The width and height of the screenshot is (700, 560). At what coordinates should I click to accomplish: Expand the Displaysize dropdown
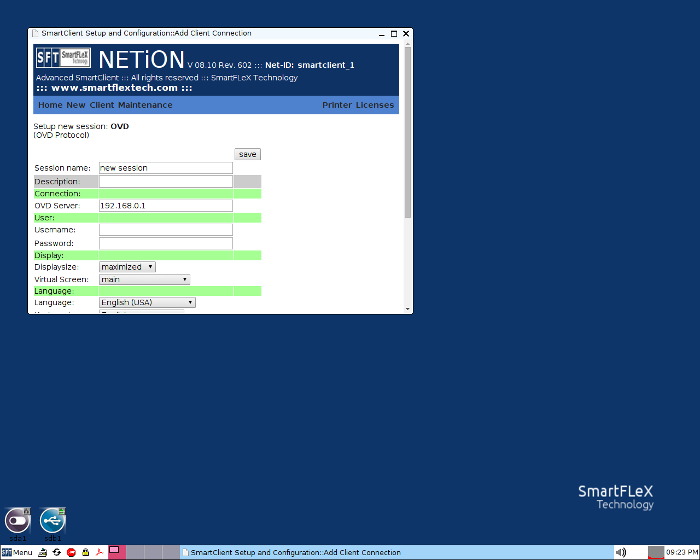pos(127,267)
